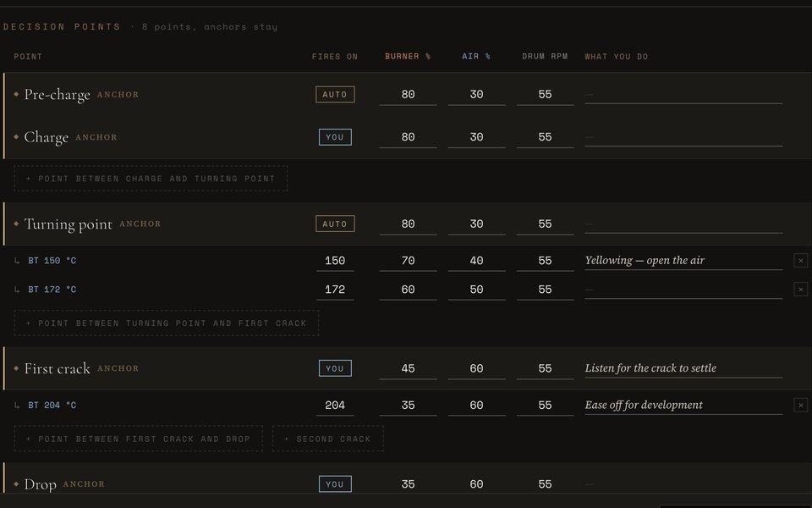This screenshot has width=812, height=508.
Task: Click the 'WHAT YOU DO' column header
Action: [617, 57]
